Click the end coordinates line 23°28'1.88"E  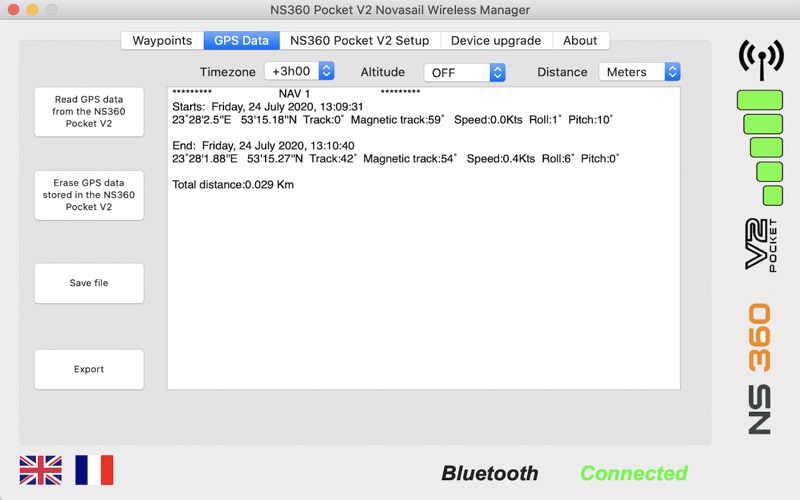coord(395,159)
